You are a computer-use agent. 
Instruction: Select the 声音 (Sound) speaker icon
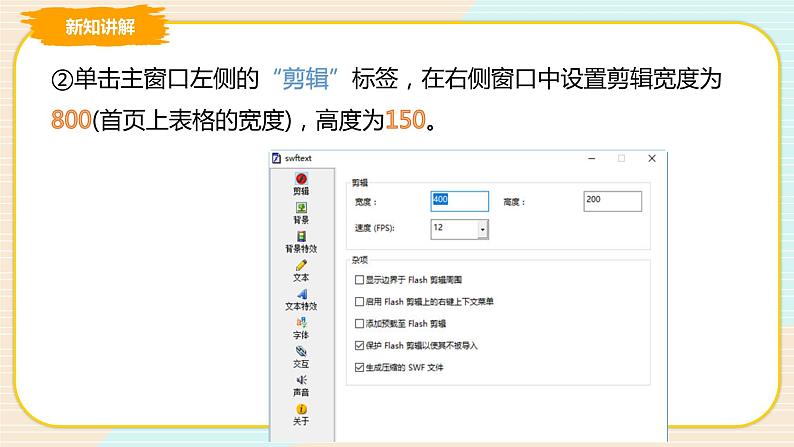(x=301, y=380)
